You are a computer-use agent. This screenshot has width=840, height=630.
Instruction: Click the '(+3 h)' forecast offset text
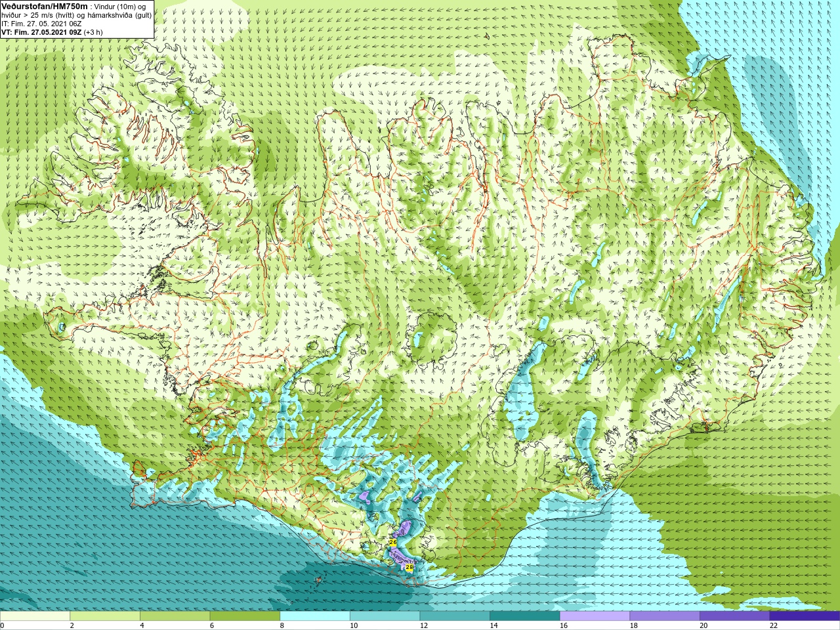point(93,32)
